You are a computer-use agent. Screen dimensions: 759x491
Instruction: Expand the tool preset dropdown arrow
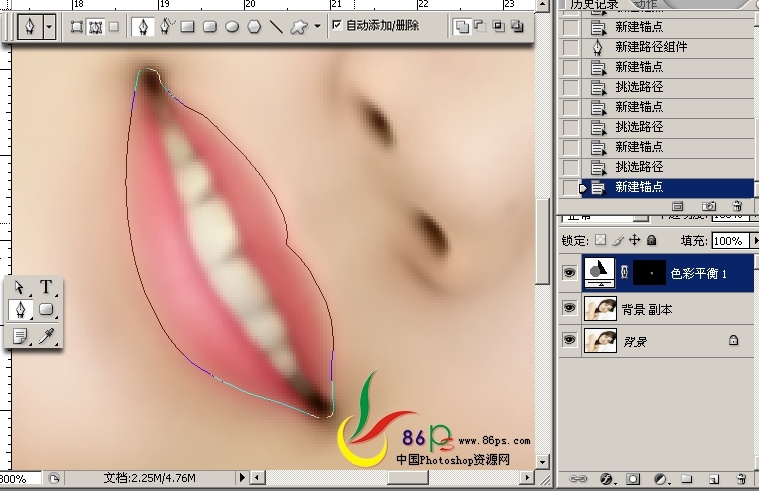(x=49, y=26)
